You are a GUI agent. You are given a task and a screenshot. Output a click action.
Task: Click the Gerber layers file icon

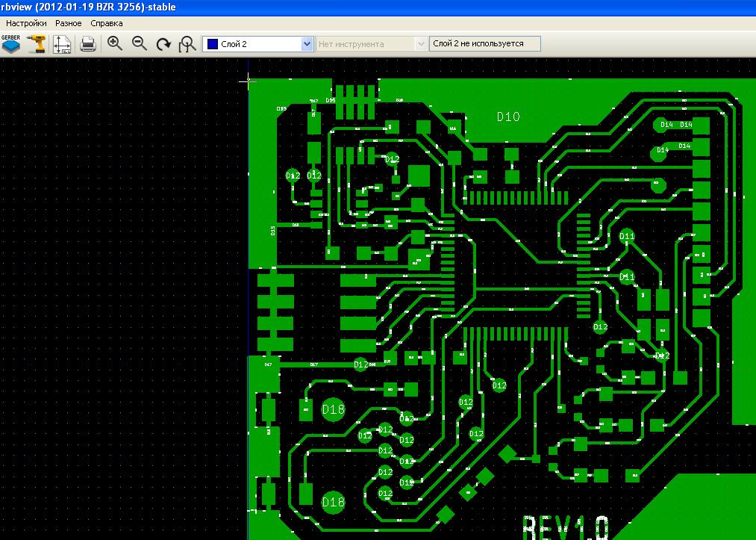point(11,43)
